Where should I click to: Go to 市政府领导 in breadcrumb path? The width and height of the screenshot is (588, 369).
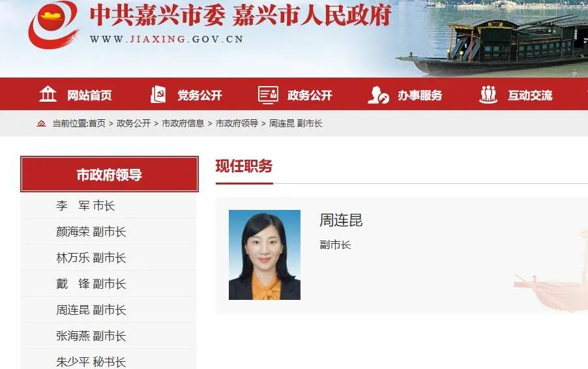coord(237,123)
